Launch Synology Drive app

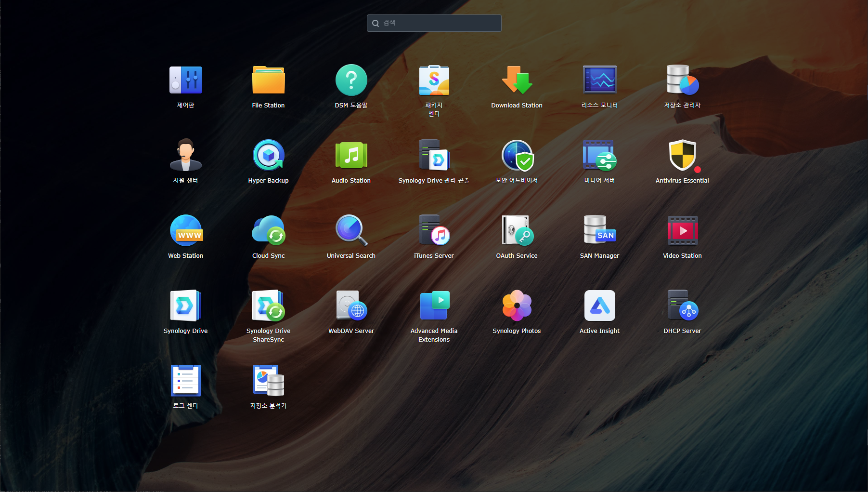pyautogui.click(x=186, y=306)
